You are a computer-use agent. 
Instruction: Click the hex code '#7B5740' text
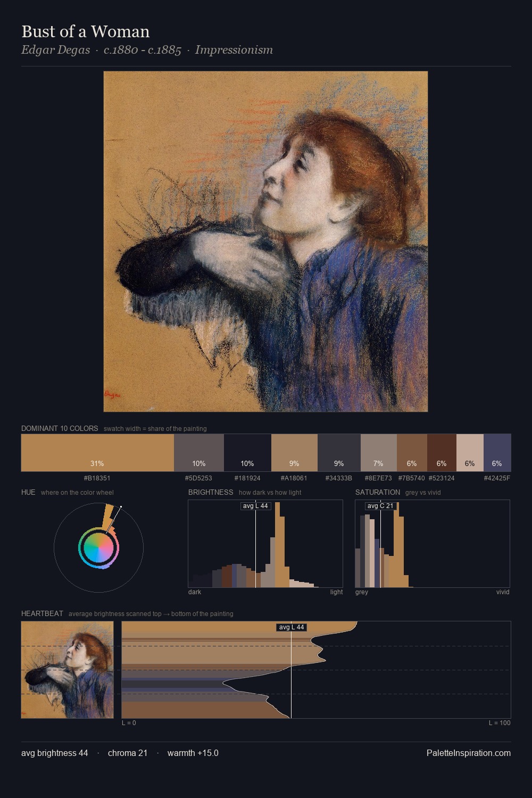point(412,478)
